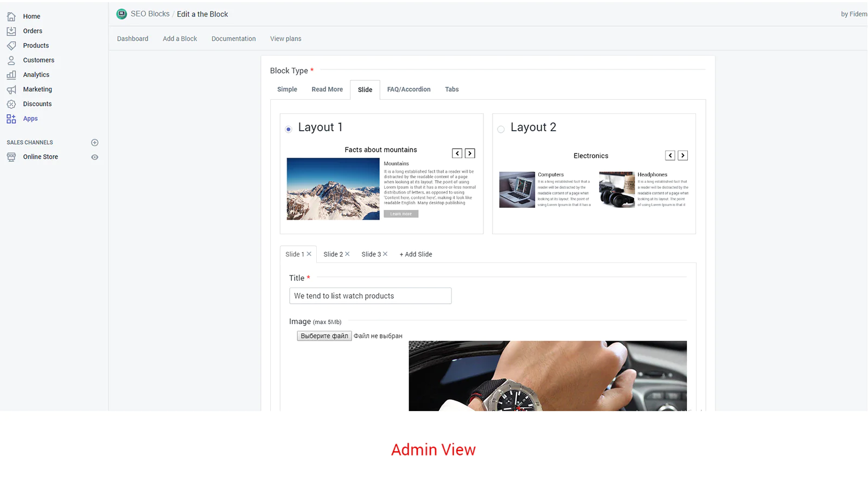868x488 pixels.
Task: Click previous arrow in Layout 2 preview
Action: point(671,156)
